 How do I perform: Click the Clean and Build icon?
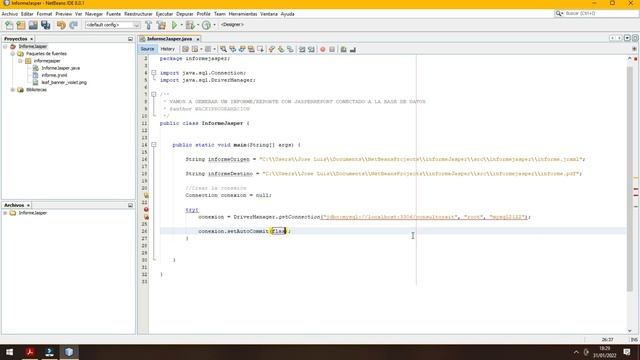[161, 25]
